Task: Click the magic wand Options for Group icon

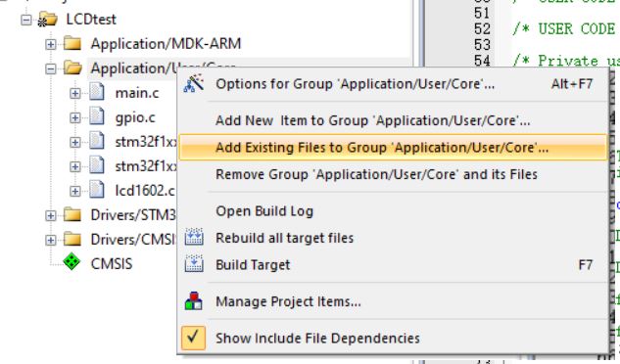Action: 194,83
